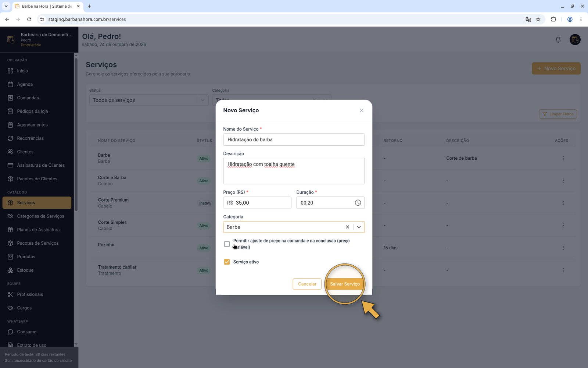This screenshot has width=588, height=368.
Task: Open Profissionais under Equipe
Action: point(37,294)
